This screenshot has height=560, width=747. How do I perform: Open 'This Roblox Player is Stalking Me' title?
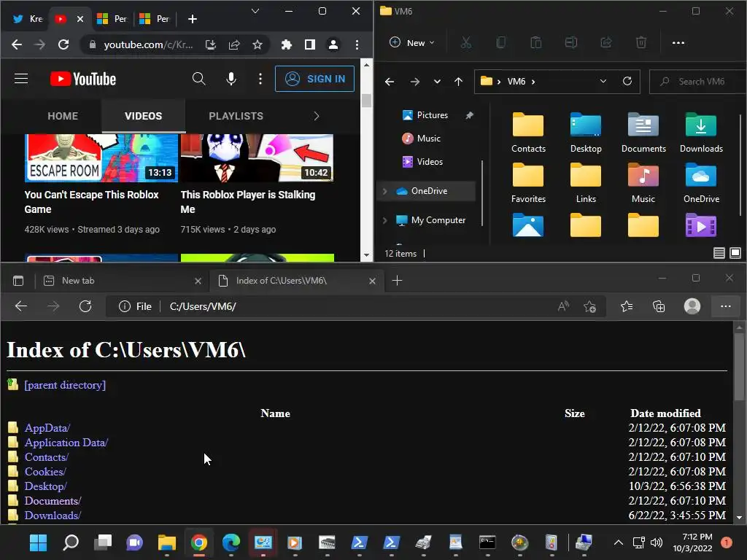coord(248,202)
